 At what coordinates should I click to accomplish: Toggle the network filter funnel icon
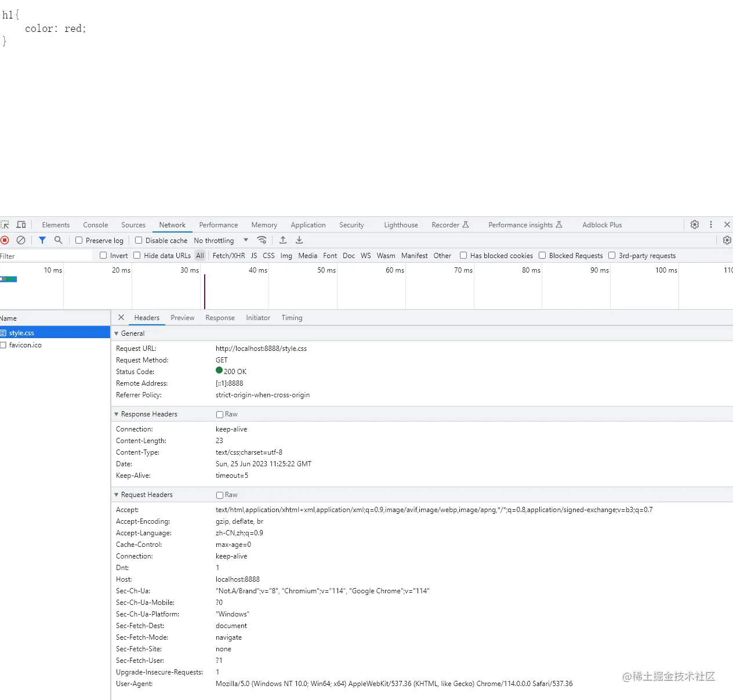click(x=42, y=240)
